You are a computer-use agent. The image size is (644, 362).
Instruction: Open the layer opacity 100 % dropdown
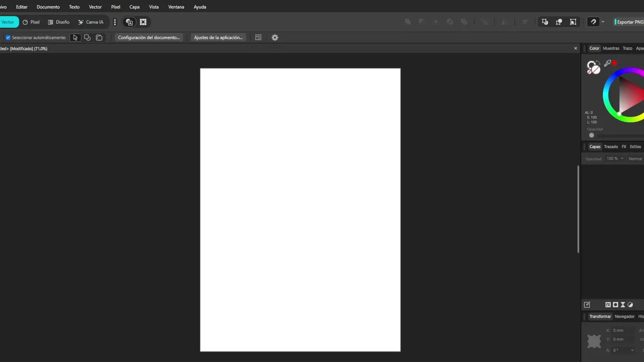615,158
